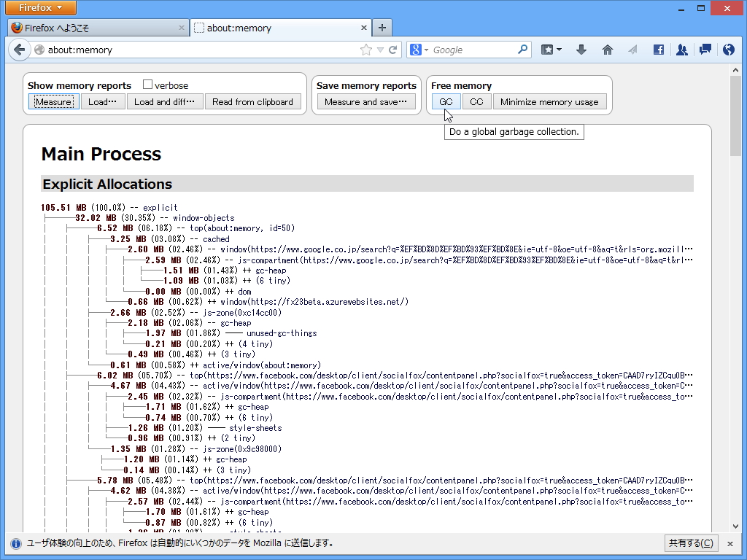Click the search magnifier icon
The width and height of the screenshot is (747, 560).
pyautogui.click(x=522, y=49)
